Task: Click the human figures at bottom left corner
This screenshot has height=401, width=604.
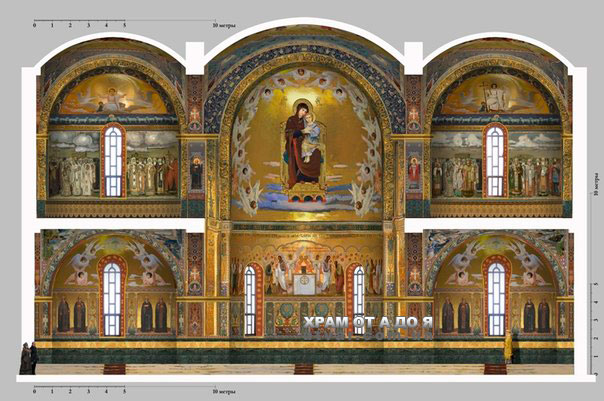Action: (27, 358)
